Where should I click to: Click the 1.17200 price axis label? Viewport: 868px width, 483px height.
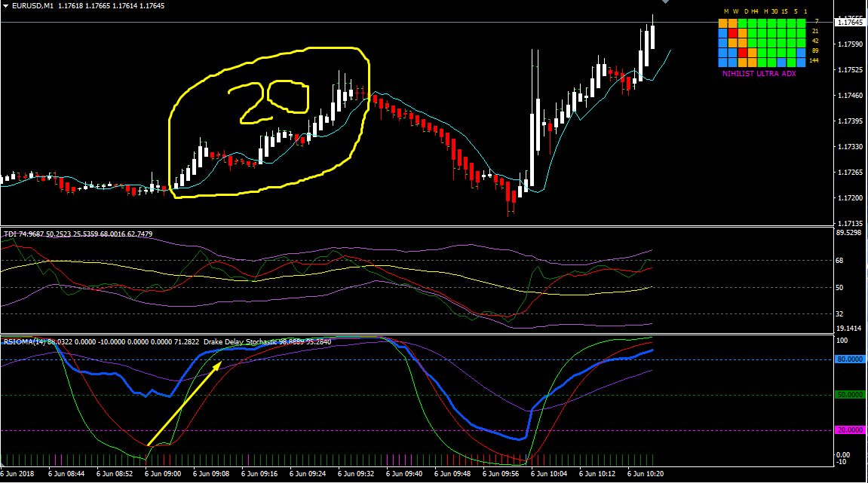click(x=851, y=198)
